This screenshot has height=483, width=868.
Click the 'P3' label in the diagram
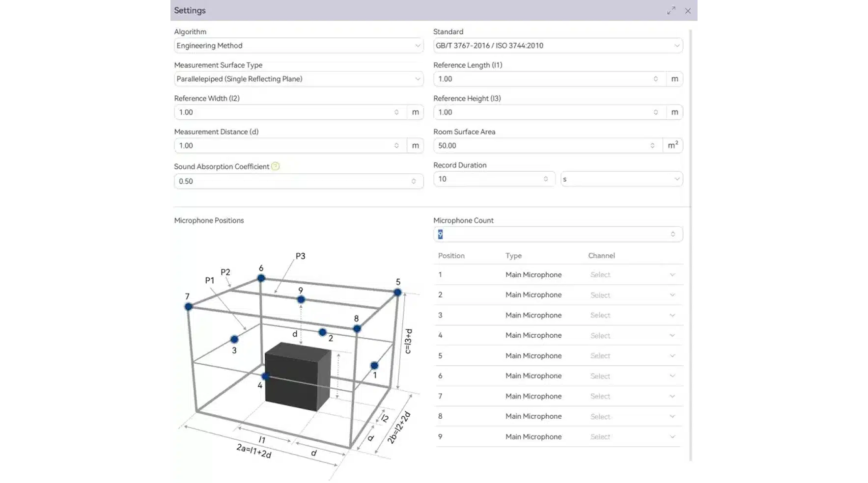(x=300, y=256)
